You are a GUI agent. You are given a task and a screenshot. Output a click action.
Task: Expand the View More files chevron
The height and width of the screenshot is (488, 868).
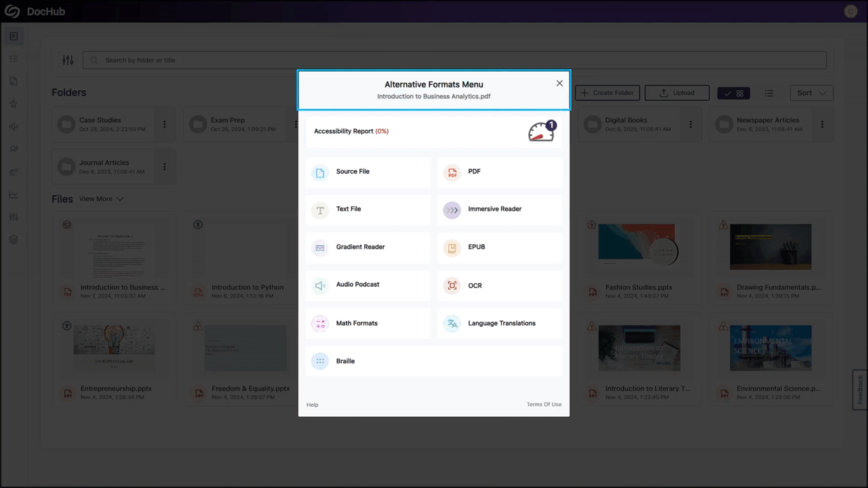(x=120, y=199)
